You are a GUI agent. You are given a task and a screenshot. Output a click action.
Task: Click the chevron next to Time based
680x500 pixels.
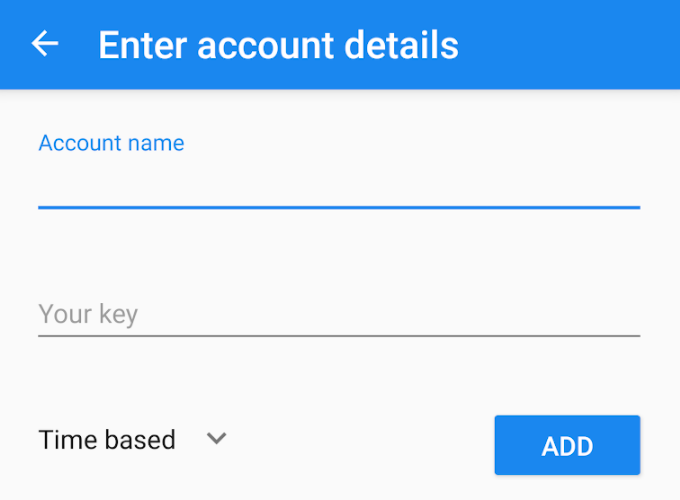point(216,439)
